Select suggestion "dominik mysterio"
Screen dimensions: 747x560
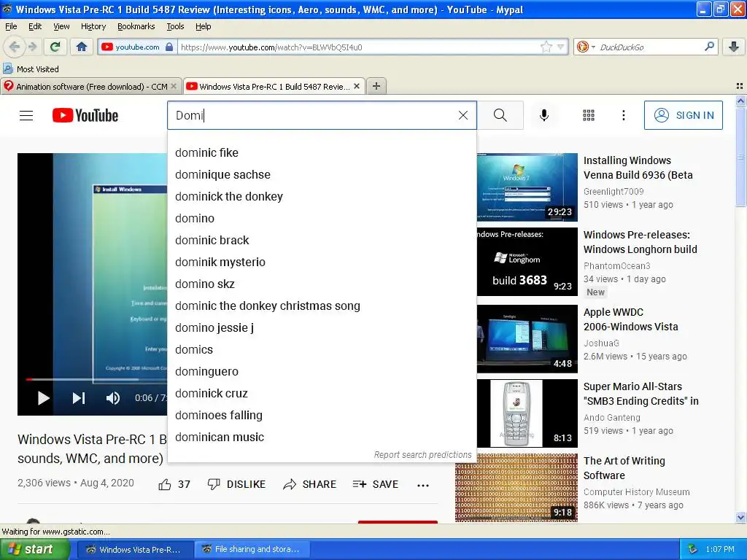click(322, 262)
